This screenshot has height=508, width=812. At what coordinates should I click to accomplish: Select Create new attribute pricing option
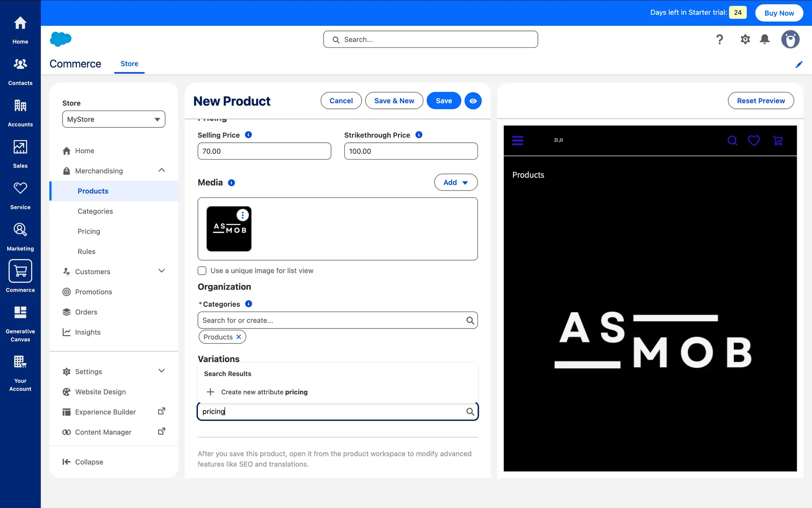264,392
